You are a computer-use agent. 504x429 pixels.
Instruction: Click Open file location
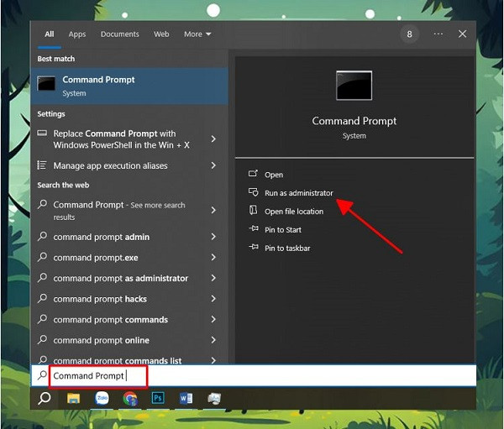click(294, 212)
